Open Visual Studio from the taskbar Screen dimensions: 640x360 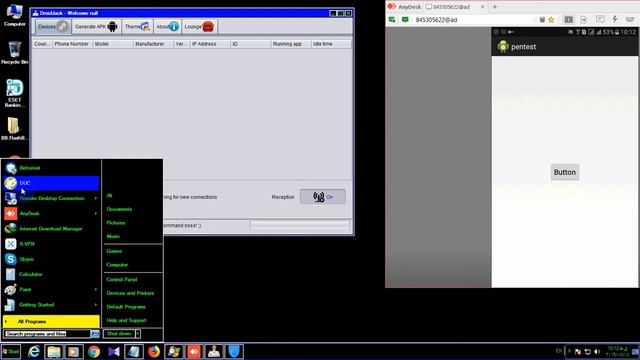click(x=114, y=351)
